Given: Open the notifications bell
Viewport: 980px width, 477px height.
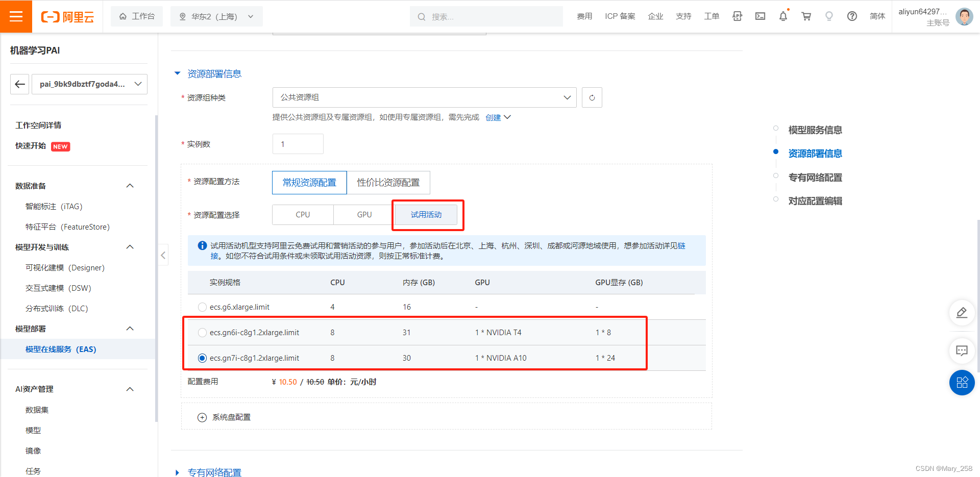Looking at the screenshot, I should click(783, 16).
